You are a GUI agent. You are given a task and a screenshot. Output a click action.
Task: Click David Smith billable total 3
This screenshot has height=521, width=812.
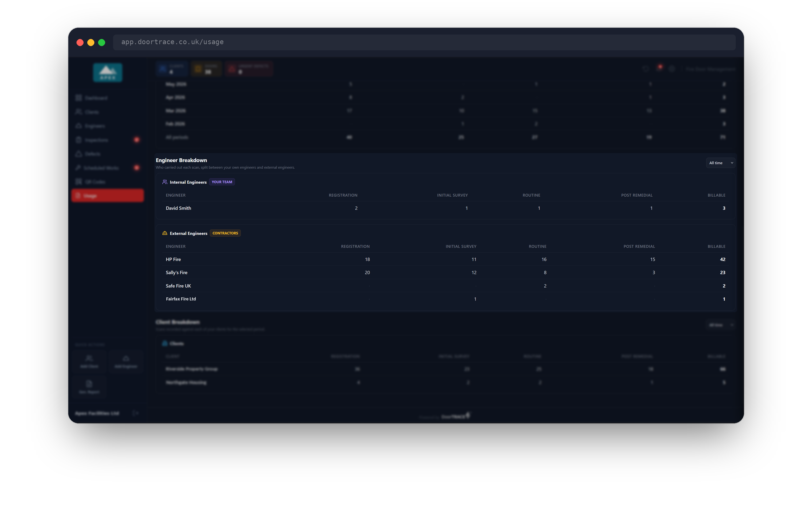tap(724, 208)
